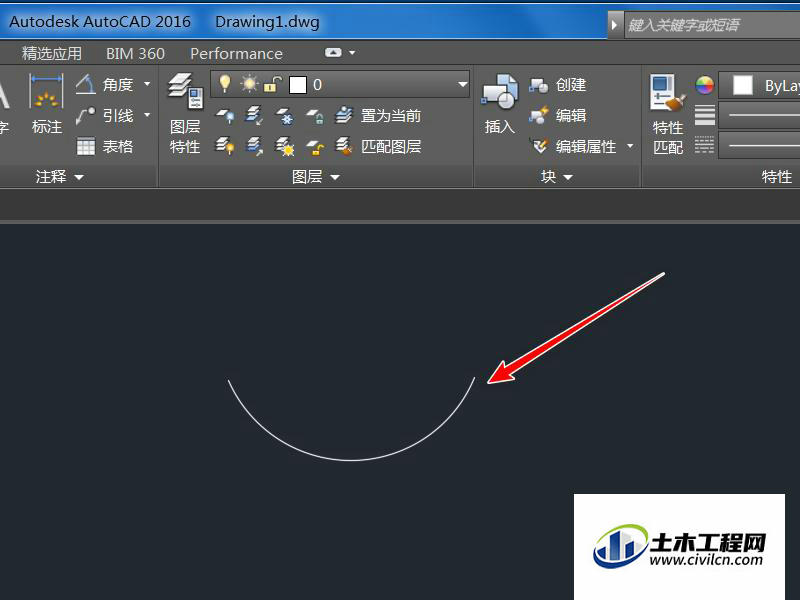Screen dimensions: 800x600
Task: Click the ribbon minimize toggle button
Action: (333, 53)
